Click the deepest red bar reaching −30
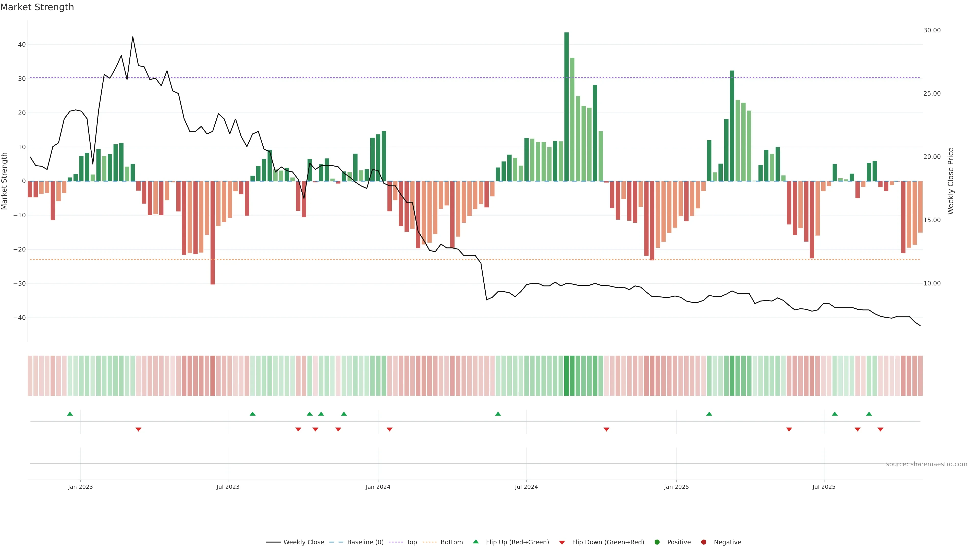This screenshot has height=551, width=980. click(213, 232)
